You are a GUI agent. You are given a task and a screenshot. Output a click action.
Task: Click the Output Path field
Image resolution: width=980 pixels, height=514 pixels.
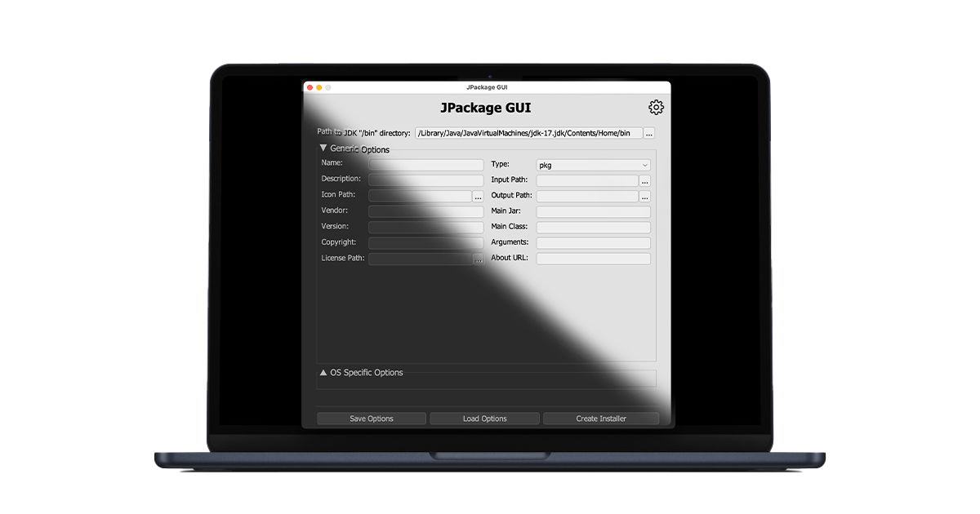click(587, 196)
